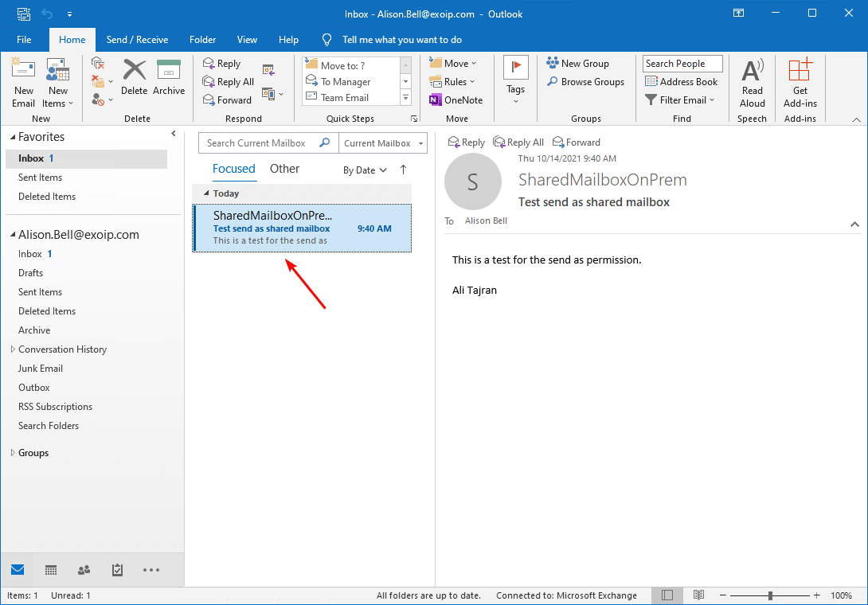Screen dimensions: 868x605
Task: Open the More respond actions icon
Action: pyautogui.click(x=272, y=94)
